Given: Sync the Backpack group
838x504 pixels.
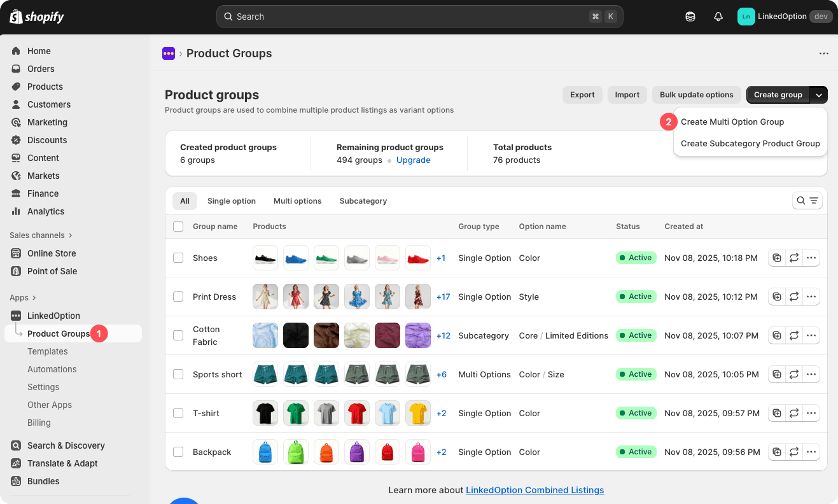Looking at the screenshot, I should tap(794, 452).
